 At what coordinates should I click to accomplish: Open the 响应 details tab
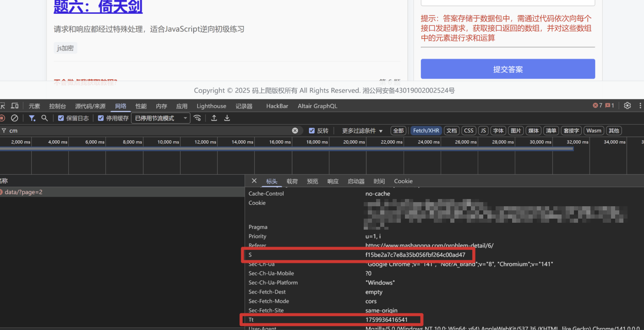[x=333, y=181]
